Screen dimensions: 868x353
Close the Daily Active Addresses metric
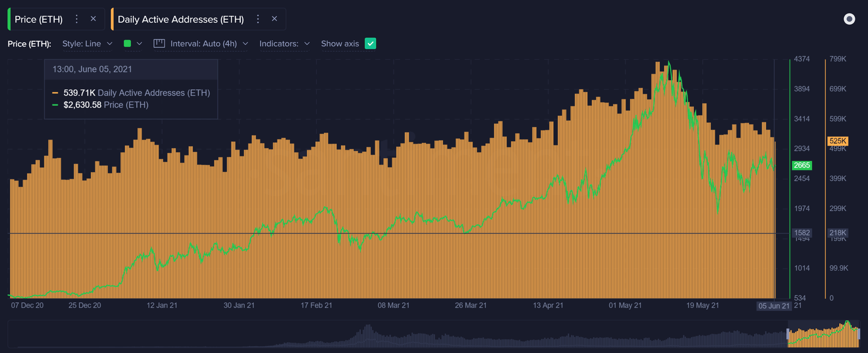point(275,19)
